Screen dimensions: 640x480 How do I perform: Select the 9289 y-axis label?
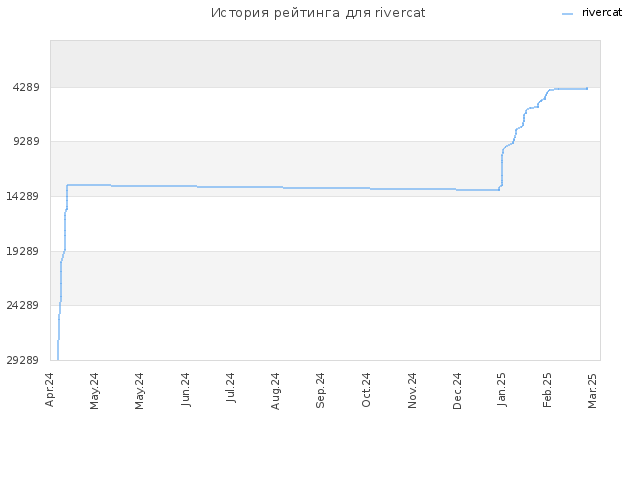(26, 141)
